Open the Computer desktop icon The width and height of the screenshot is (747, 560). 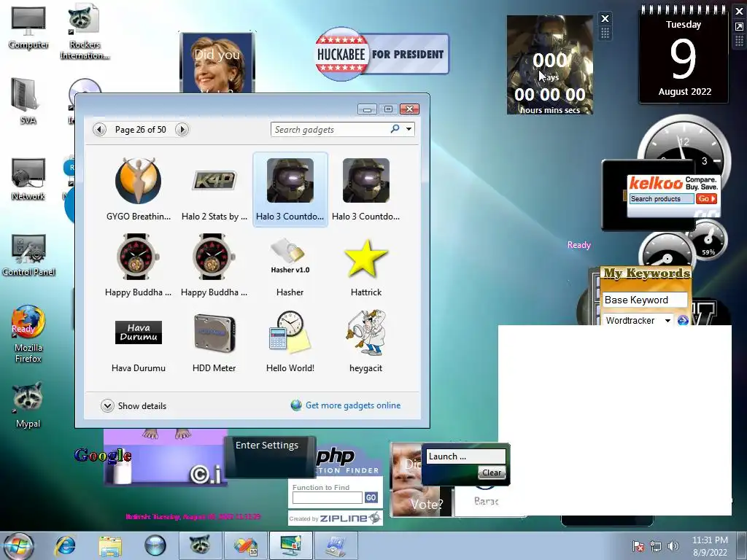coord(28,28)
